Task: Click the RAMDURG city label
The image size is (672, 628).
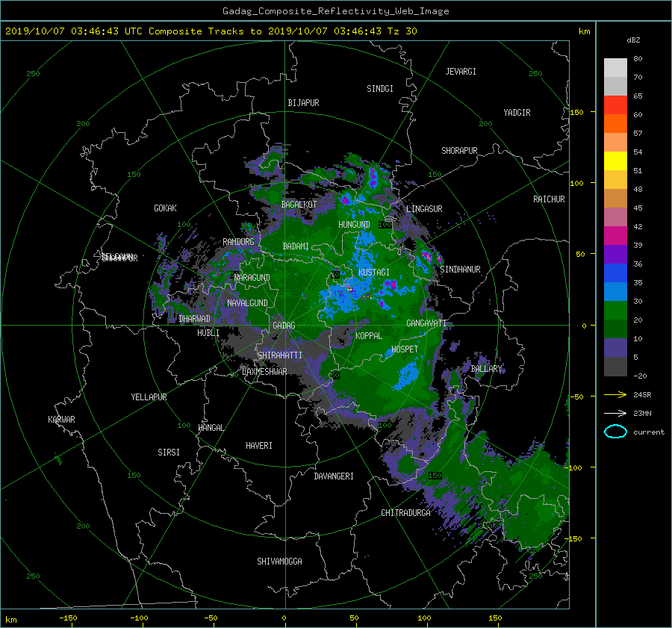Action: pyautogui.click(x=238, y=242)
